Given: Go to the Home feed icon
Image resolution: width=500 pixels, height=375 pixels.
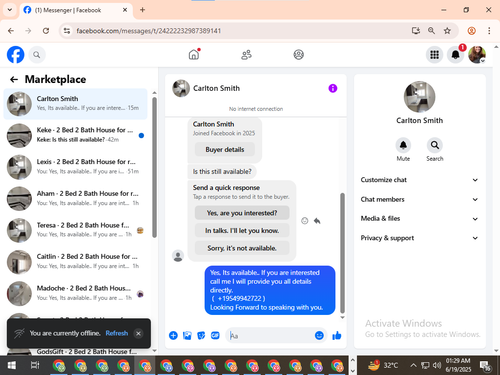Looking at the screenshot, I should [x=194, y=54].
